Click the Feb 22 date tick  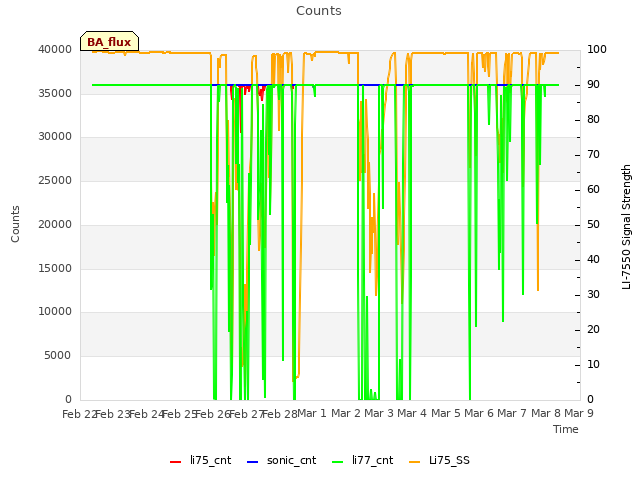click(x=79, y=414)
